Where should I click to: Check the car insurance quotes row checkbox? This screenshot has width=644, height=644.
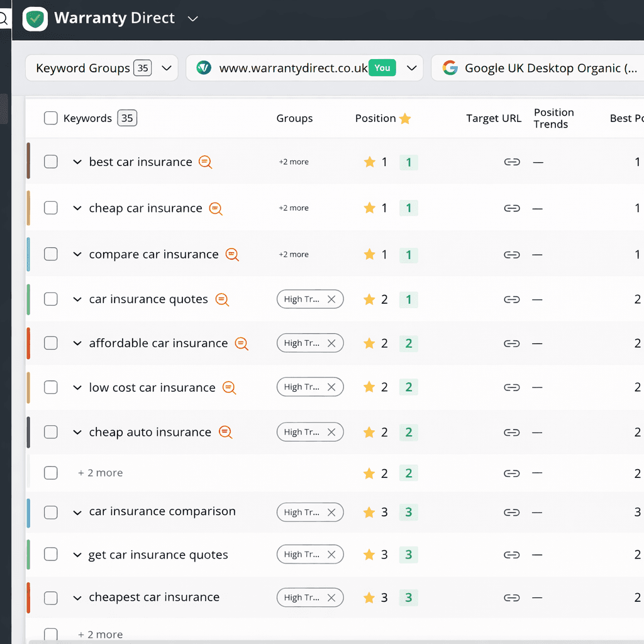[x=51, y=299]
